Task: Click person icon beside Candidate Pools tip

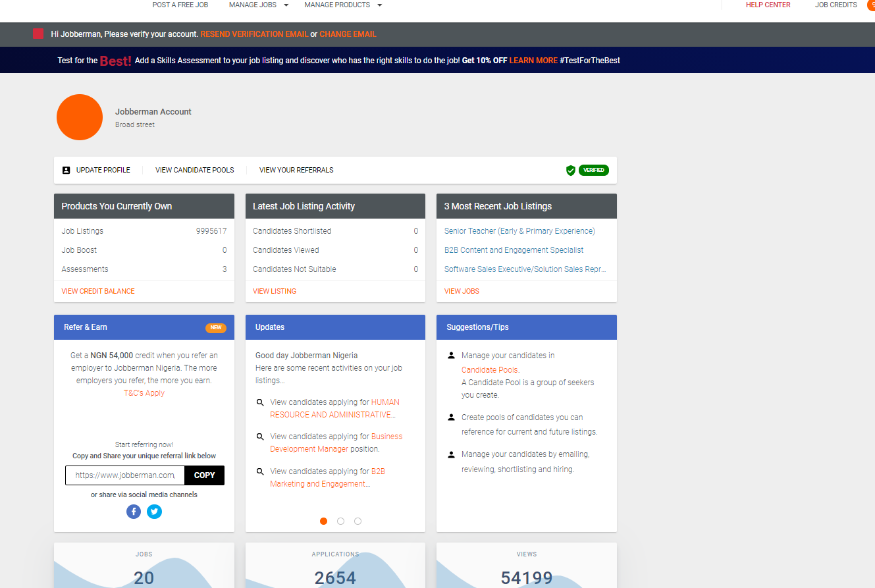Action: click(x=451, y=356)
